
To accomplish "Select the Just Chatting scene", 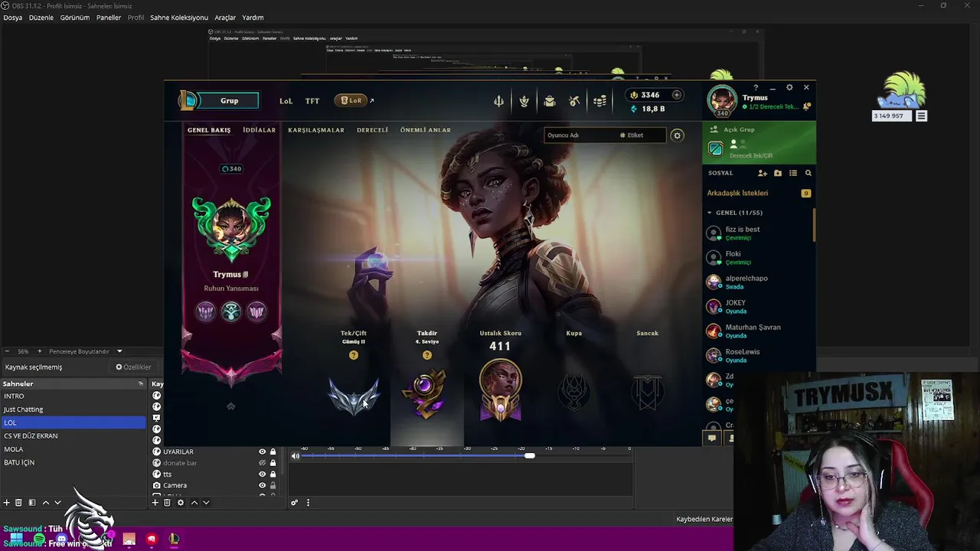I will 73,409.
